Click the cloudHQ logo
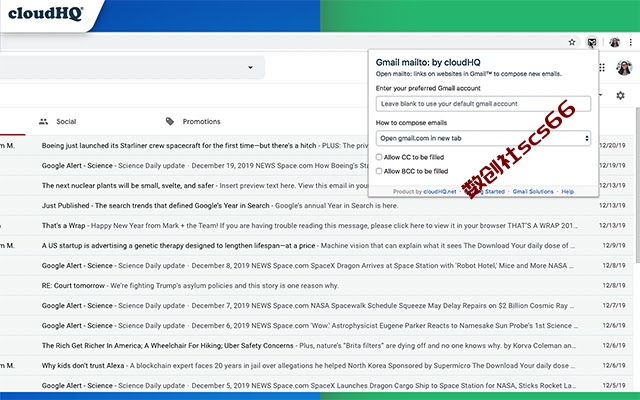This screenshot has width=640, height=400. [46, 13]
